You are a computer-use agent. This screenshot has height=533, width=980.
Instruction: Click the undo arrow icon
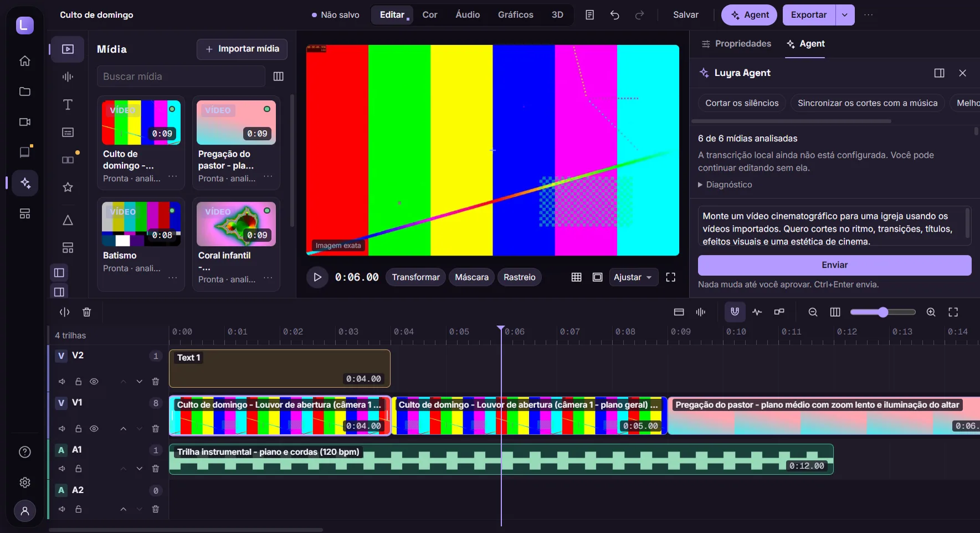pos(614,15)
